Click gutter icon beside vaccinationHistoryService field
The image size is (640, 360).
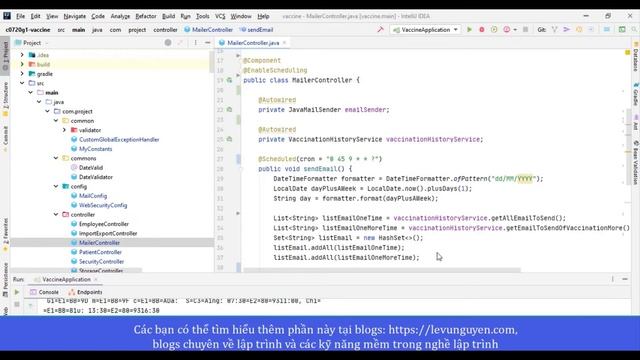[x=229, y=139]
